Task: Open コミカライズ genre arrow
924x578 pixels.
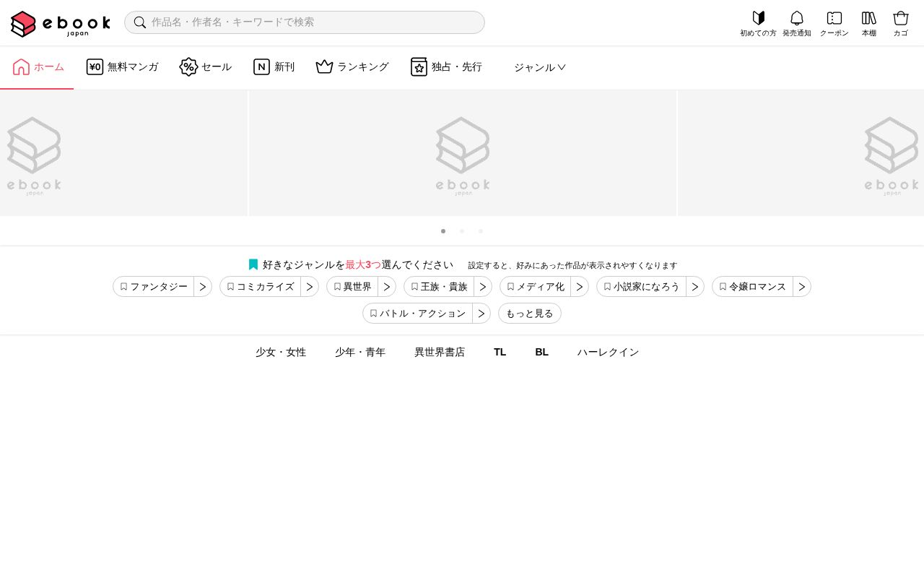Action: pyautogui.click(x=310, y=287)
